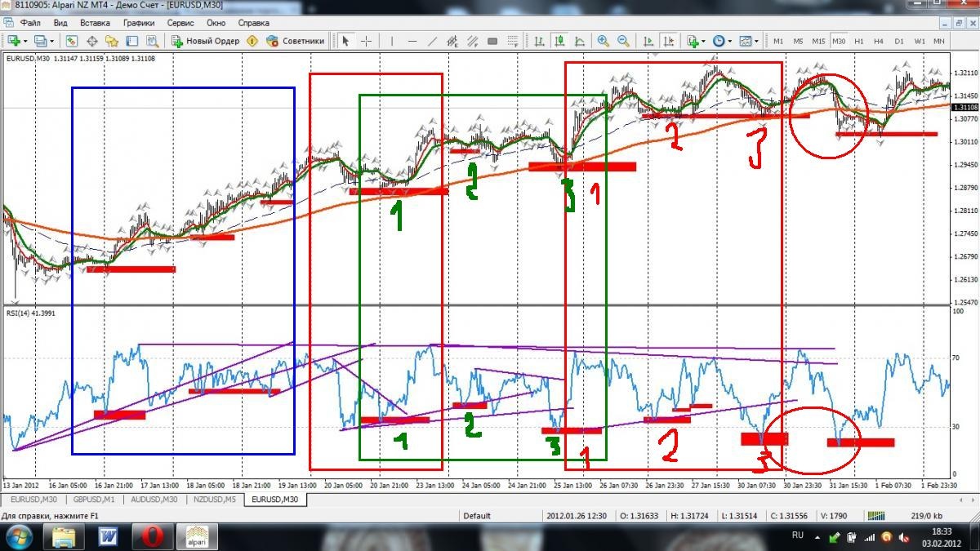Switch to the GBPUSD,M1 chart tab

click(95, 500)
